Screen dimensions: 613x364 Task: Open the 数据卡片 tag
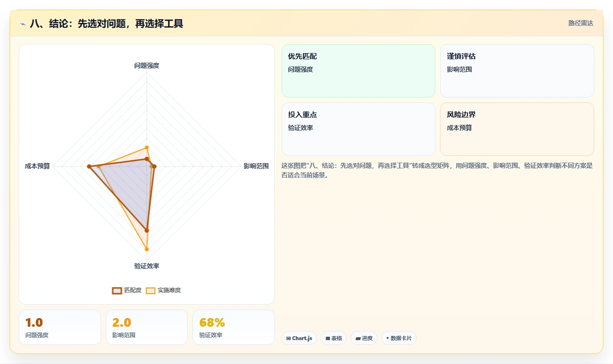(399, 338)
